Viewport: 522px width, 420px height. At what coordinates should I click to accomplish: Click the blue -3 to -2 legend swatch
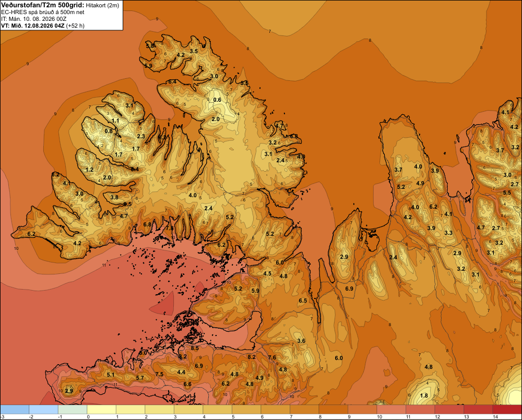(x=15, y=410)
